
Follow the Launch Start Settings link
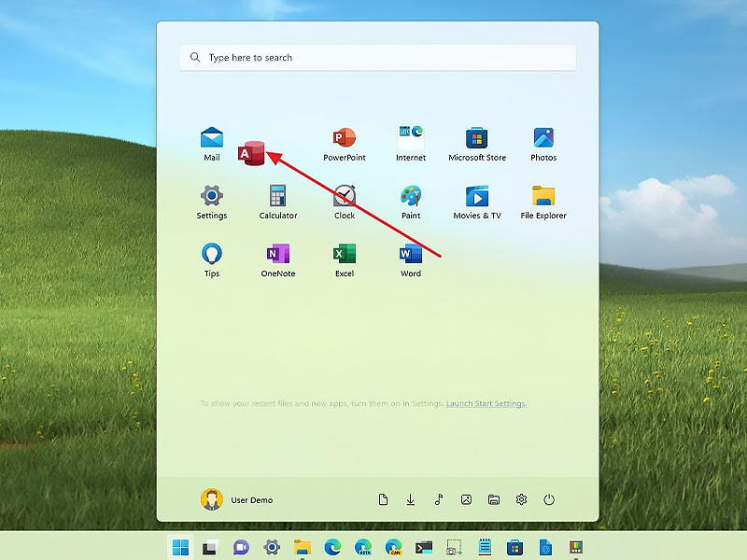coord(486,403)
